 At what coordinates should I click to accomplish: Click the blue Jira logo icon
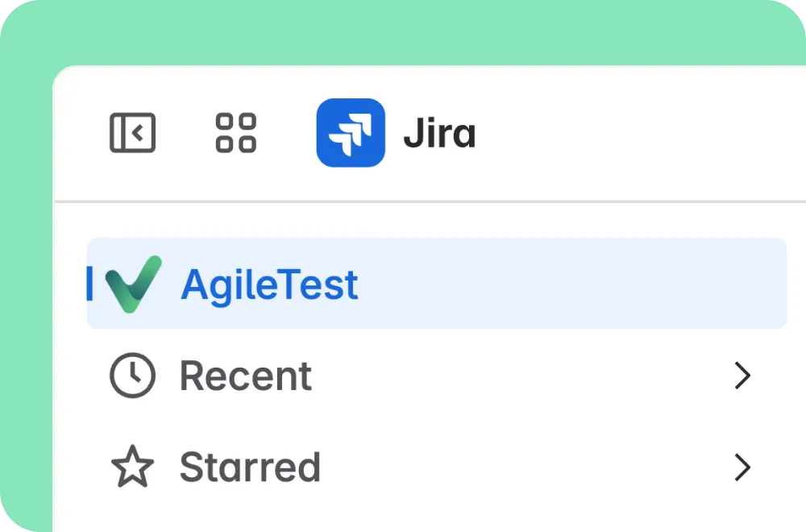click(351, 133)
